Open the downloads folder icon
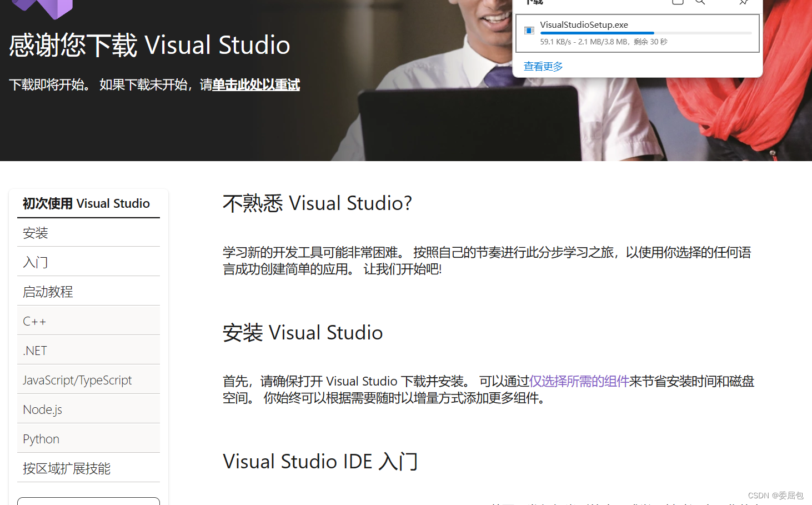 677,2
